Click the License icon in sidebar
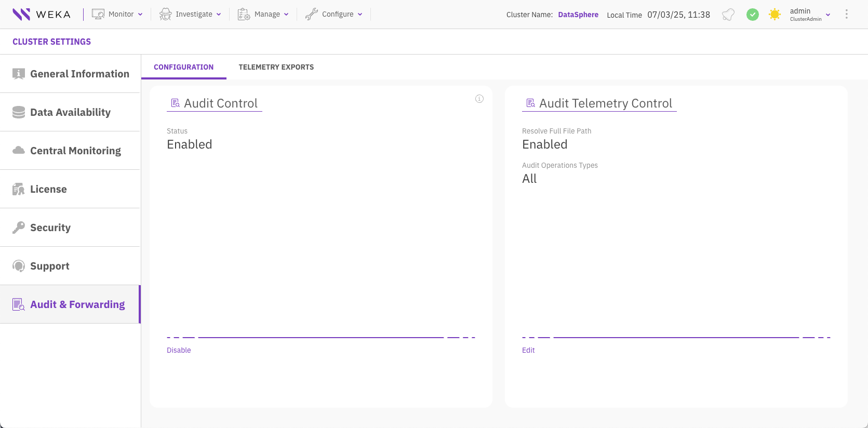Screen dimensions: 868x428 [x=19, y=189]
